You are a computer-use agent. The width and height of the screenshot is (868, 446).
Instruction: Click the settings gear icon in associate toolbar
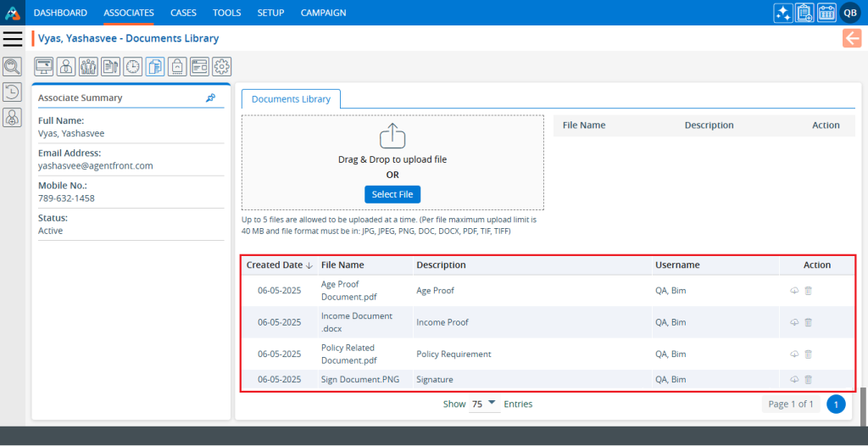[221, 66]
